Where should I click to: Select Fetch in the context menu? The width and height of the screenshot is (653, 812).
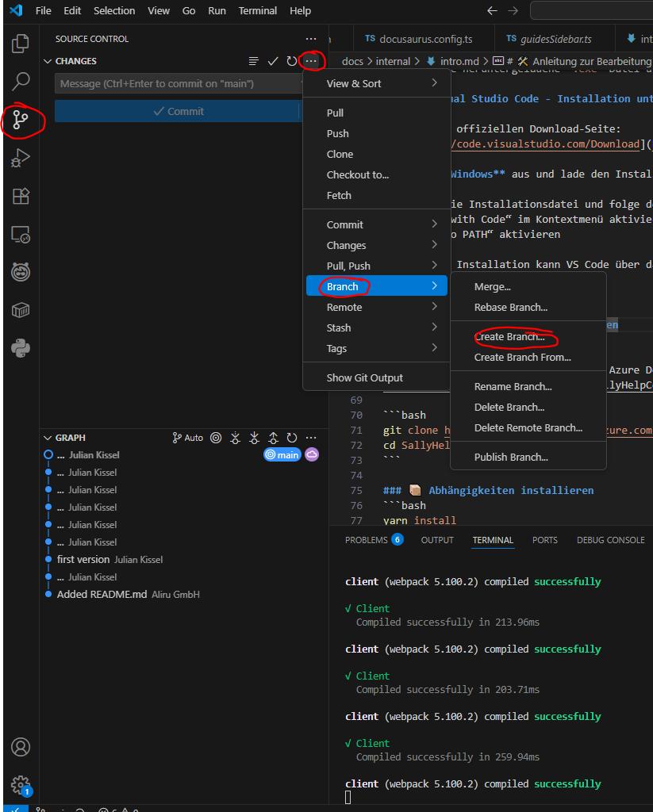click(376, 195)
